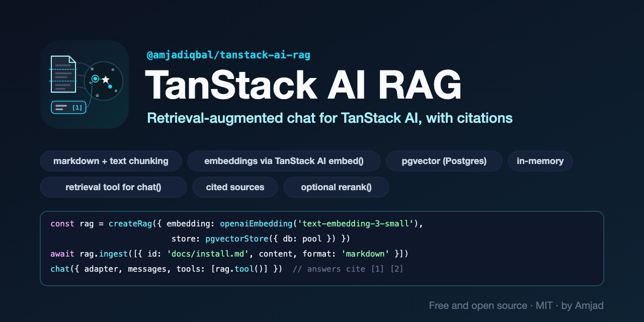The image size is (644, 322).
Task: Click the 'text-embedding-3-small' string in code
Action: tap(356, 224)
